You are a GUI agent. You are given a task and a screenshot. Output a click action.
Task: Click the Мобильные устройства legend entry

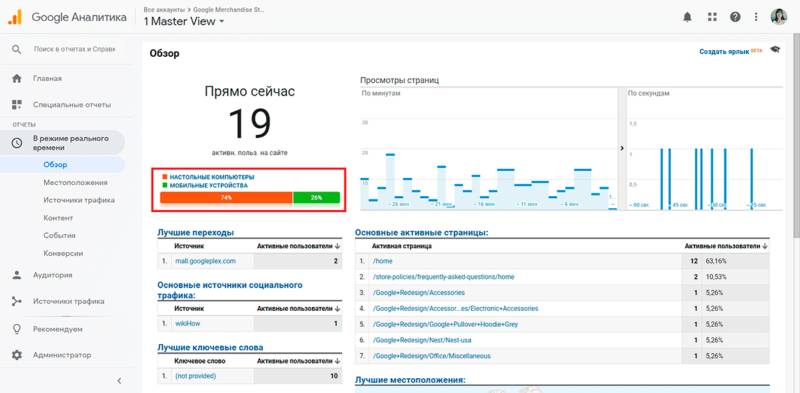coord(205,185)
